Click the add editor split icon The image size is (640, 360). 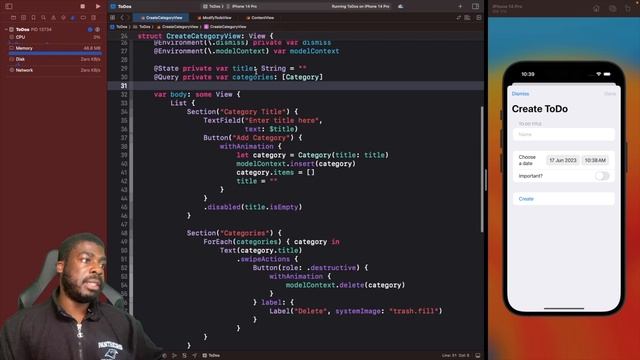pos(478,18)
